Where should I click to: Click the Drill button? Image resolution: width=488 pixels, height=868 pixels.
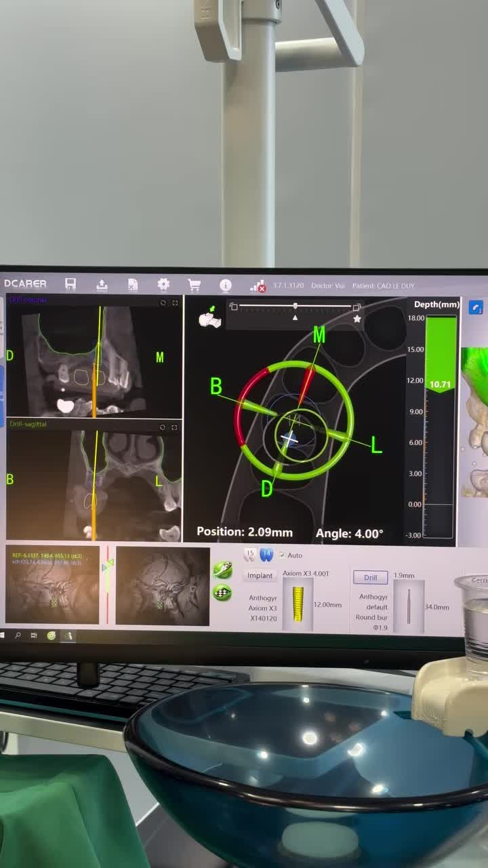pyautogui.click(x=370, y=578)
